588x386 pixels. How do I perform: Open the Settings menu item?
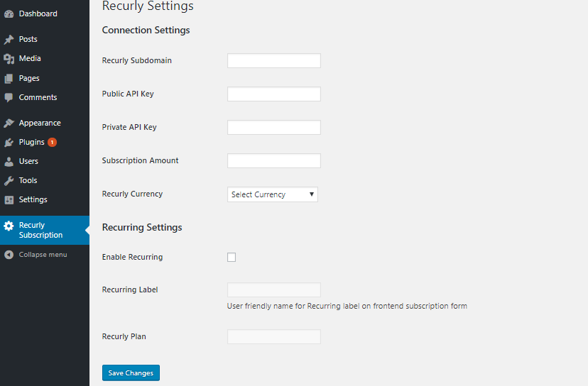coord(33,200)
